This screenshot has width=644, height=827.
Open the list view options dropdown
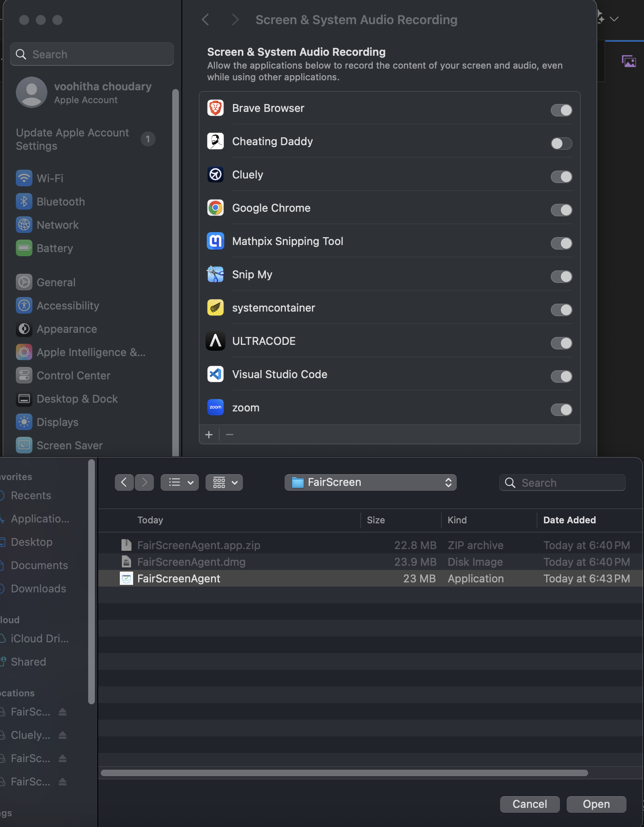point(180,483)
